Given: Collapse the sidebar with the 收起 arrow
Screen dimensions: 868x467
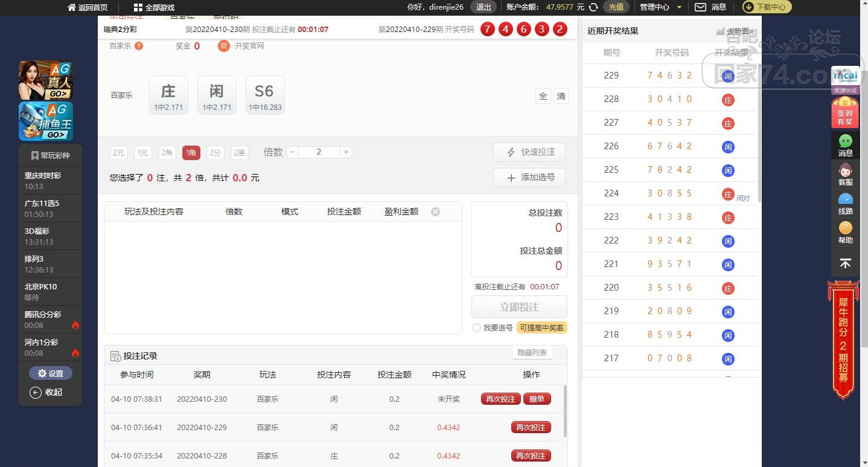Looking at the screenshot, I should [36, 392].
